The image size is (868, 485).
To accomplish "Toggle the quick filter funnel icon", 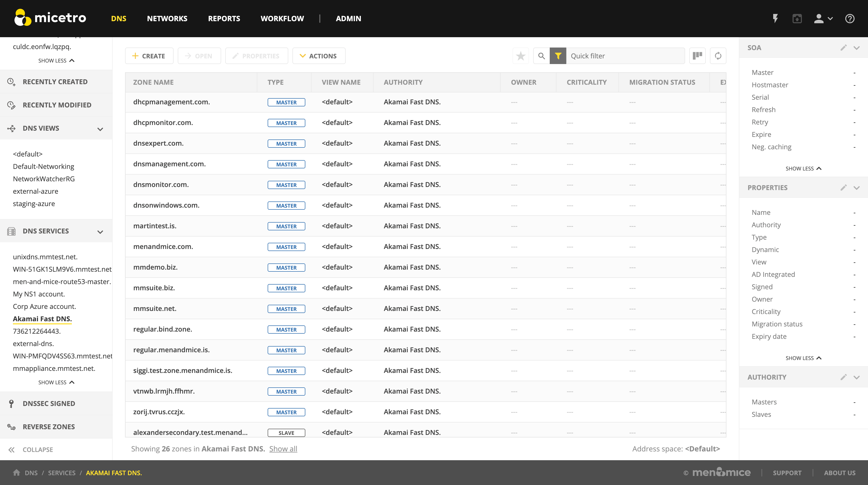I will pyautogui.click(x=558, y=56).
